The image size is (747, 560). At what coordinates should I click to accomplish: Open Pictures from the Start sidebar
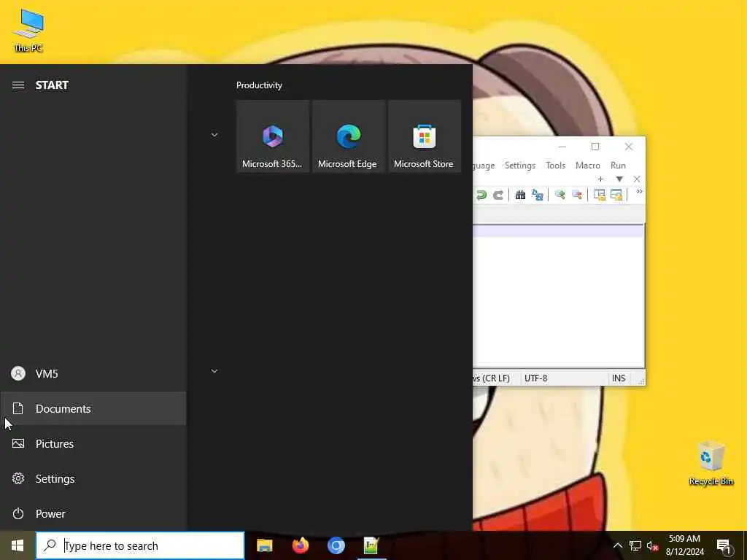pos(93,444)
